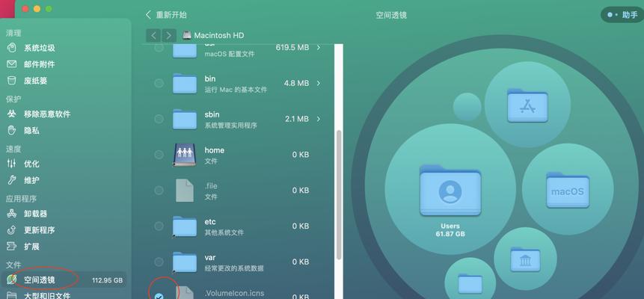Select the .file document icon
The image size is (644, 299).
(x=185, y=190)
